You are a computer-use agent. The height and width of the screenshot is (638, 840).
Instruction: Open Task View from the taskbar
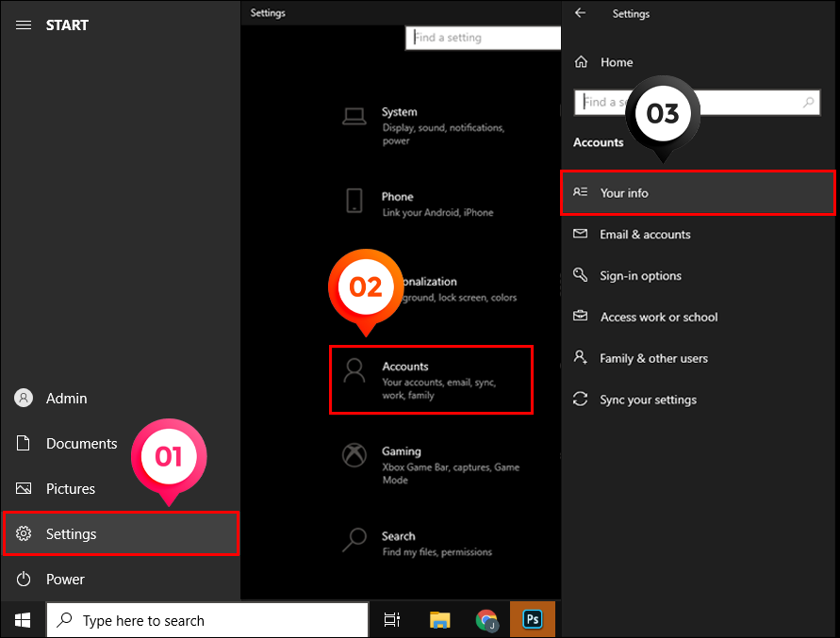[x=392, y=620]
